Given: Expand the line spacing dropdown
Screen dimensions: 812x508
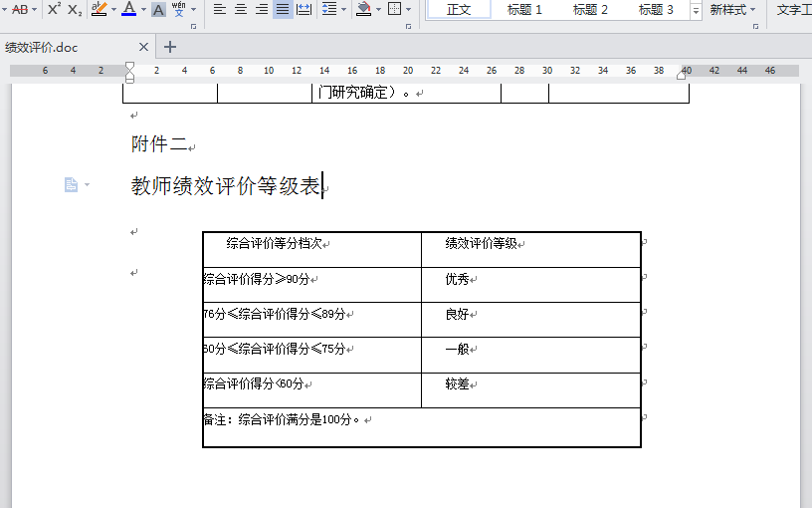Looking at the screenshot, I should click(344, 9).
